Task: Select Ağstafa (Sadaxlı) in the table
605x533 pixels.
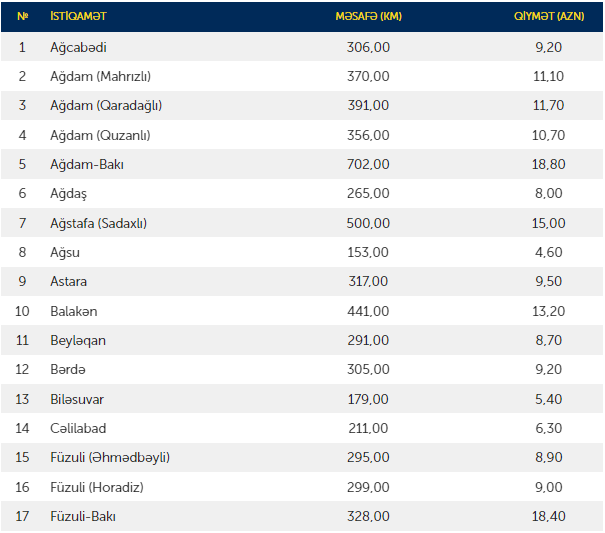Action: coord(98,223)
